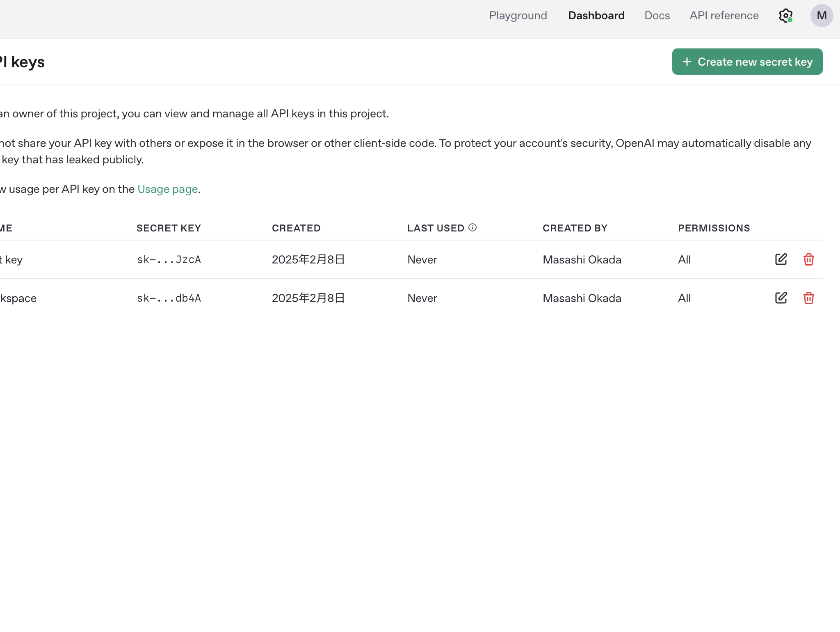Click the Secret Key column header
Viewport: 840px width, 632px height.
tap(169, 228)
